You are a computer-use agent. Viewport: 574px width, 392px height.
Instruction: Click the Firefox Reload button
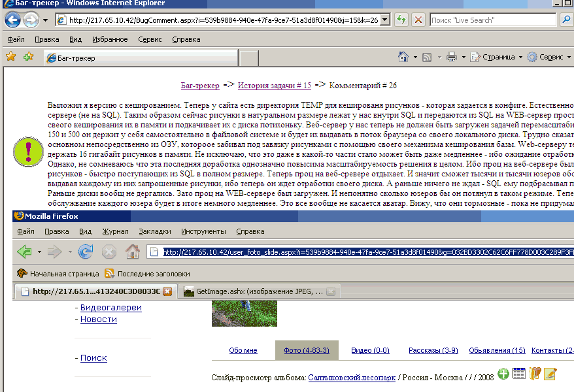[86, 252]
